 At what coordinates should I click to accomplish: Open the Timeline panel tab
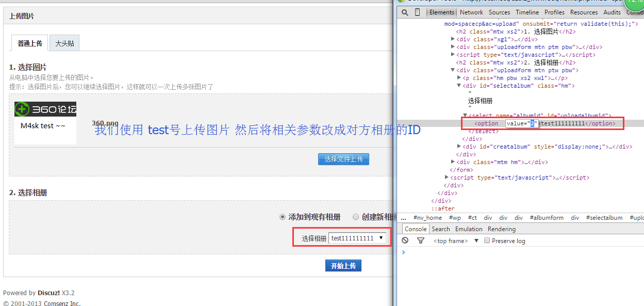click(527, 12)
